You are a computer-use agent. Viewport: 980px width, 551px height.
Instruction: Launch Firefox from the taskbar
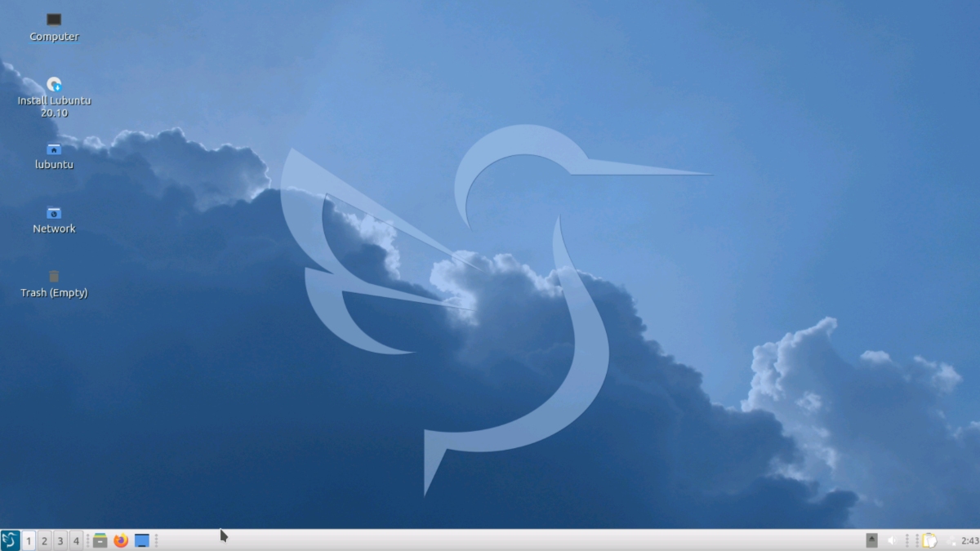(x=119, y=540)
